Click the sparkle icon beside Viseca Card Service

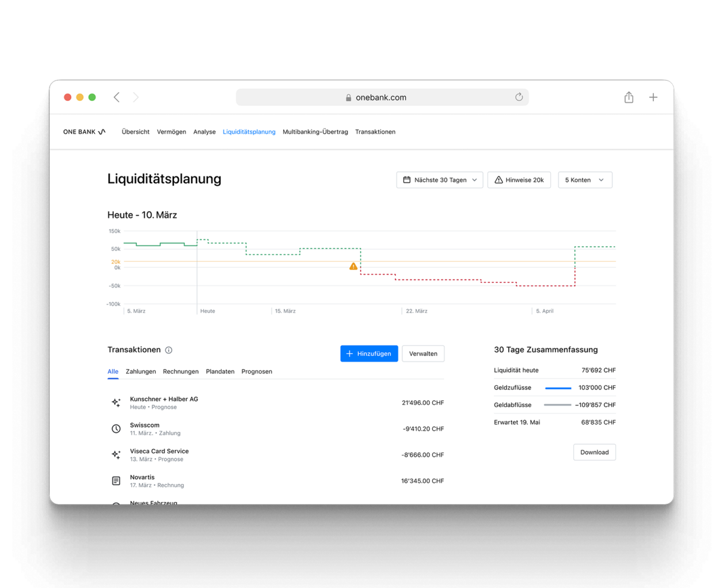point(116,455)
